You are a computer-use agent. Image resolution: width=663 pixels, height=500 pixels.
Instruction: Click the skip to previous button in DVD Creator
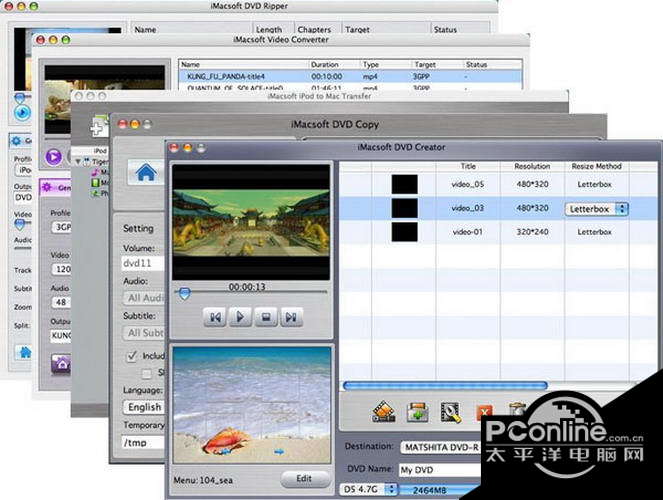pyautogui.click(x=215, y=317)
